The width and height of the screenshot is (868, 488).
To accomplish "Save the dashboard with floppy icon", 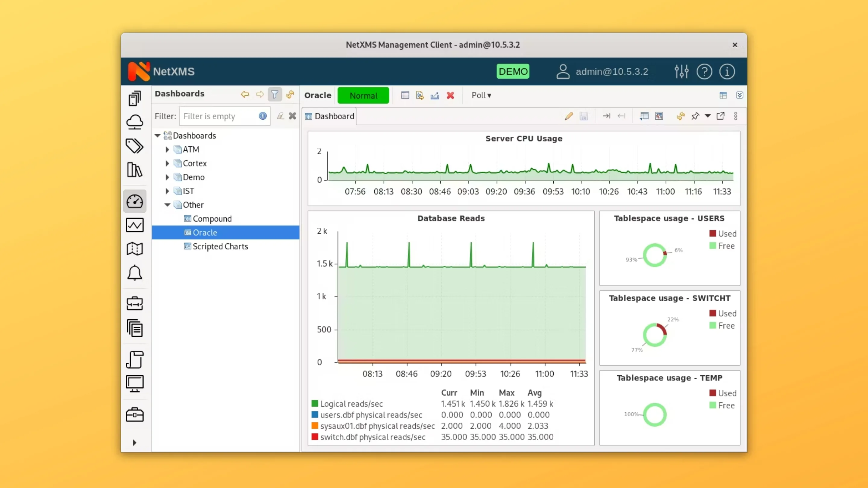I will [x=584, y=116].
